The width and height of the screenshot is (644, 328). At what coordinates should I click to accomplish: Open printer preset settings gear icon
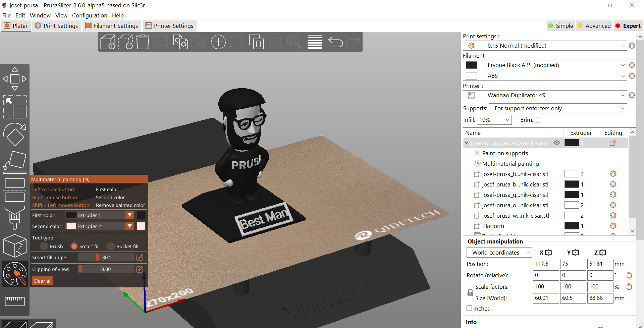tap(632, 95)
